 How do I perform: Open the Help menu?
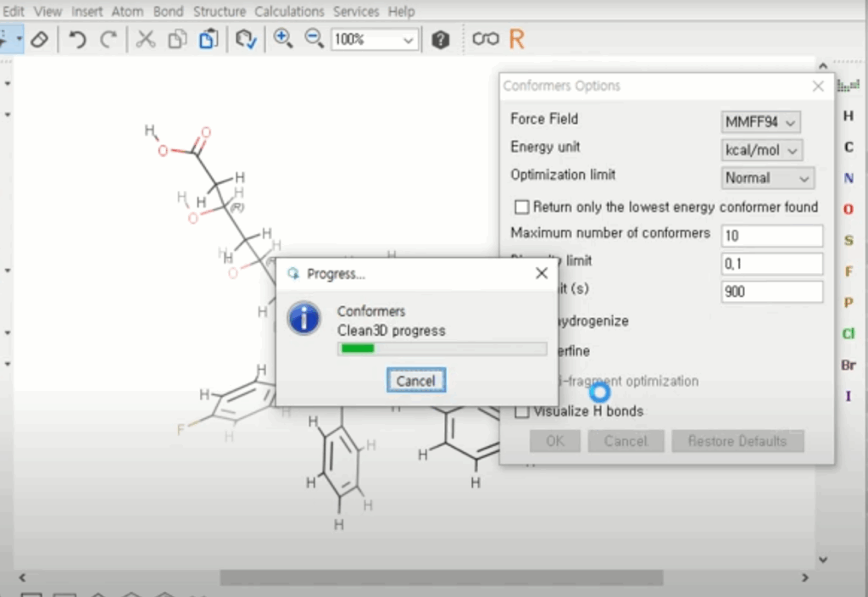click(x=401, y=11)
